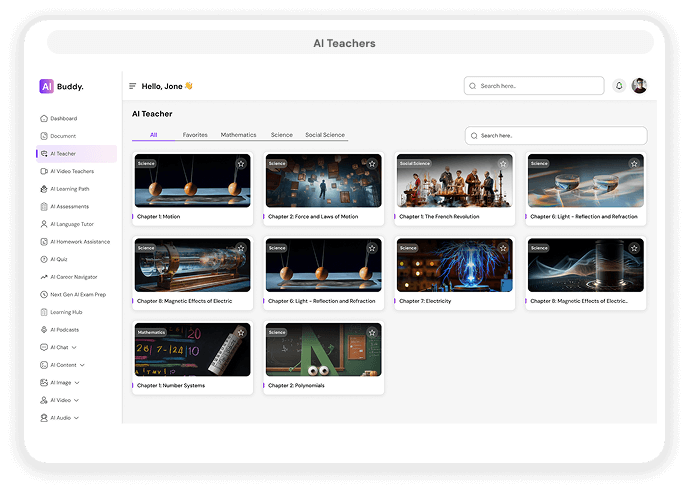Go to AI Homework Assistance page
The image size is (689, 491).
(79, 242)
